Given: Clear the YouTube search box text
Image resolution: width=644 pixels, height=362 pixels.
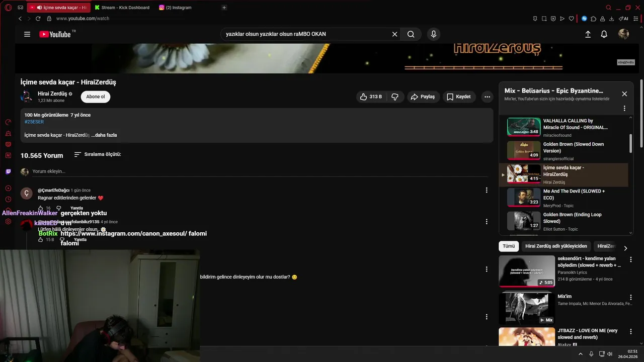Looking at the screenshot, I should pyautogui.click(x=395, y=34).
